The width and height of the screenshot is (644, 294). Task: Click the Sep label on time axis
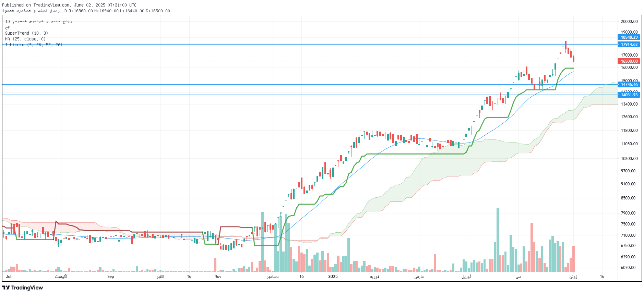(x=110, y=277)
